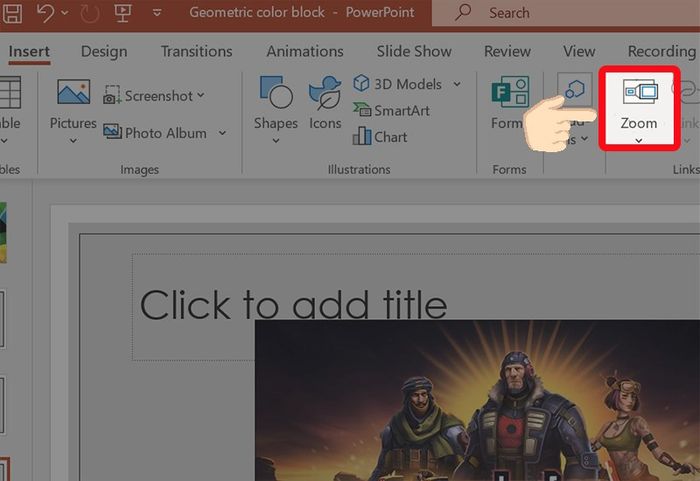Open the Transitions tab

point(196,51)
